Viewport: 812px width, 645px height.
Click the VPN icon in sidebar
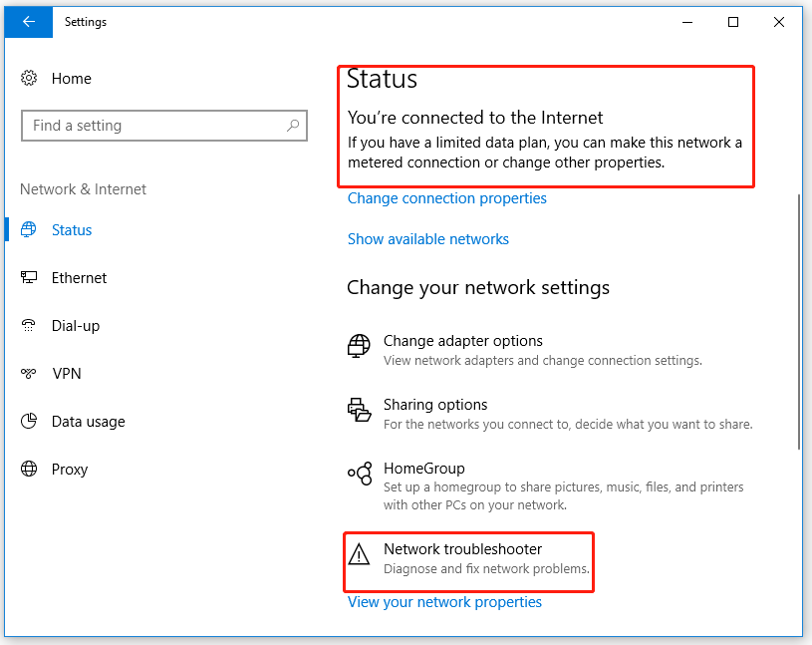29,374
